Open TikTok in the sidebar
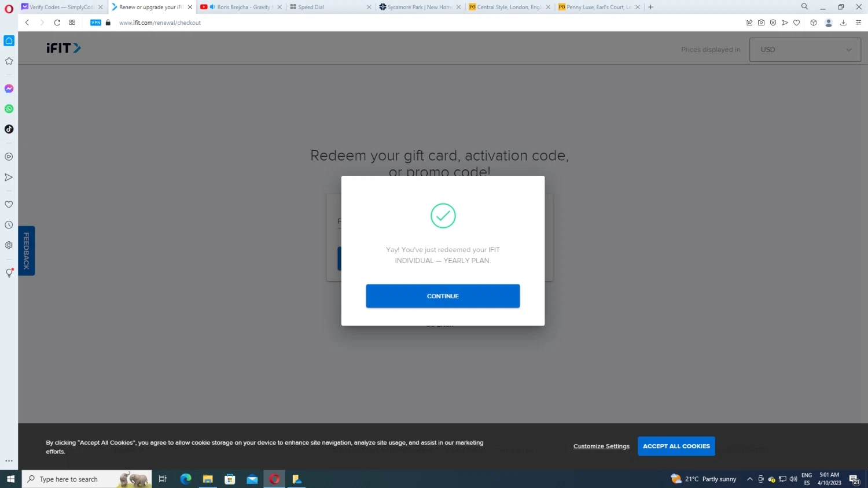 point(9,129)
